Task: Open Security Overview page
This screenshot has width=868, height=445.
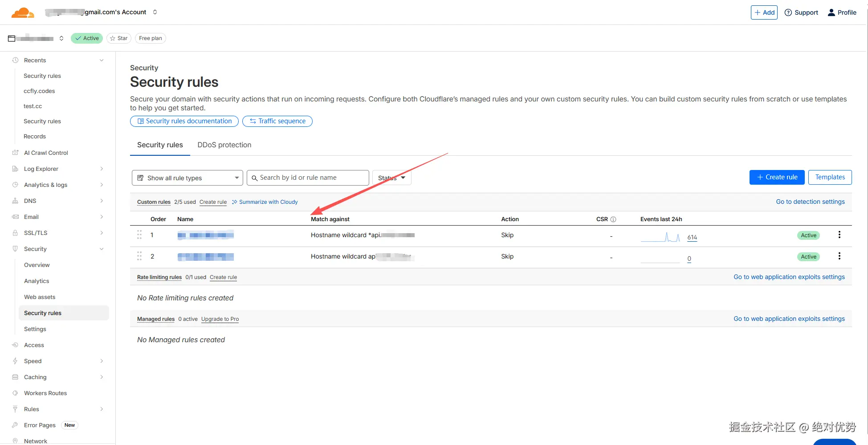Action: (37, 265)
